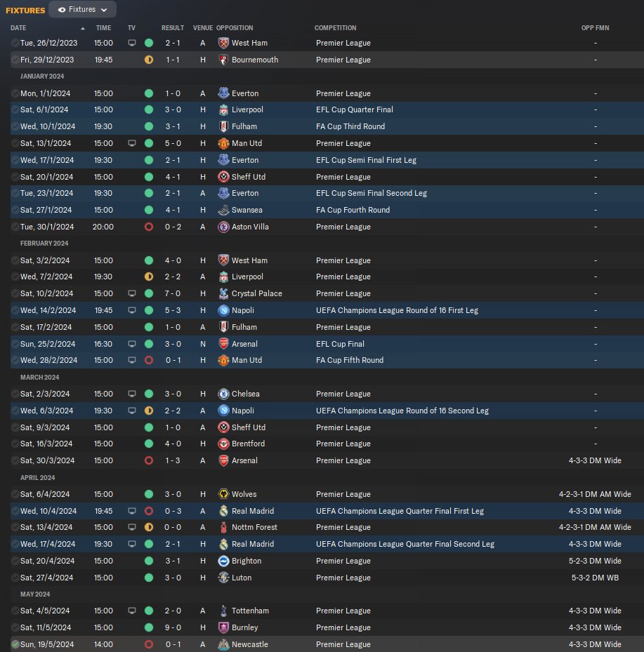This screenshot has height=652, width=644.
Task: Click the TV icon on the EFL Cup Final row
Action: pos(132,344)
